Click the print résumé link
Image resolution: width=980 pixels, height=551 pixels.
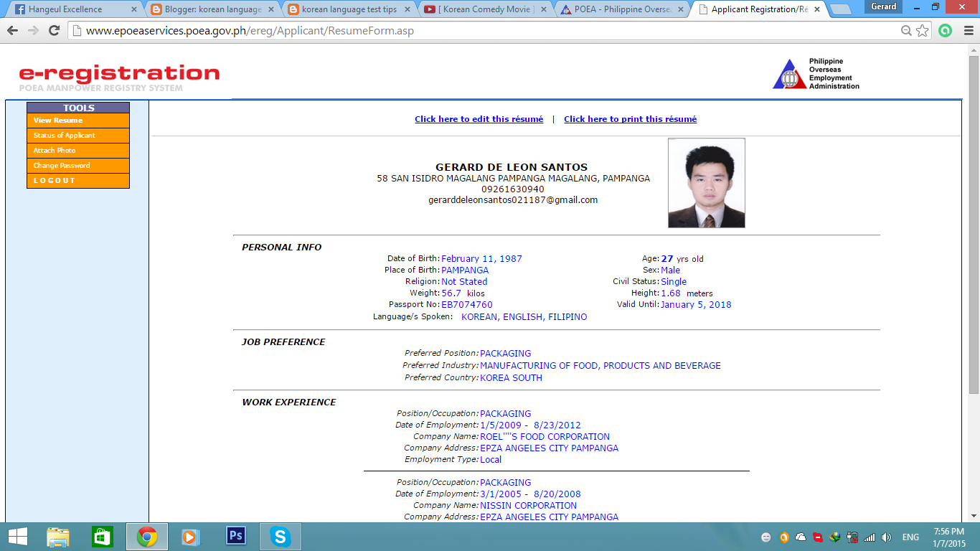coord(630,118)
